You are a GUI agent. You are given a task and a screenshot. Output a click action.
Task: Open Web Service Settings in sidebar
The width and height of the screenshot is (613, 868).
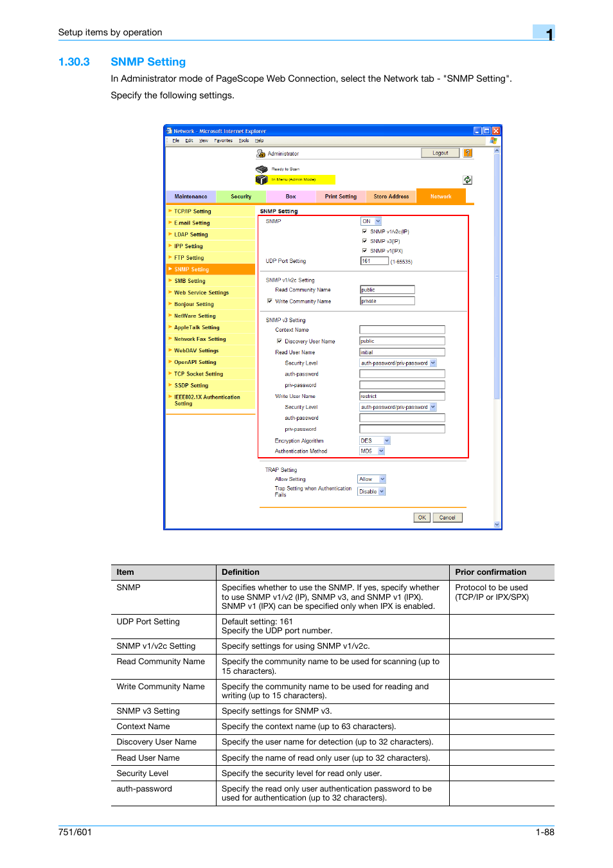(211, 293)
